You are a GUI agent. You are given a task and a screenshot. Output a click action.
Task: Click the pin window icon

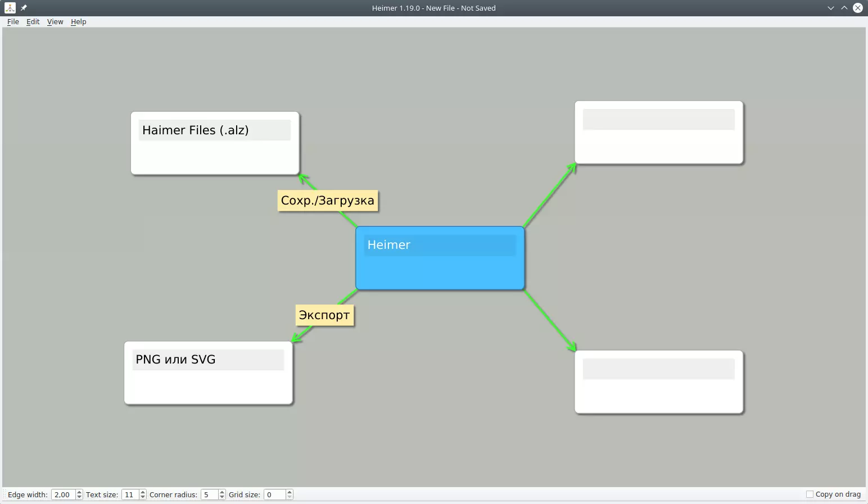coord(24,8)
